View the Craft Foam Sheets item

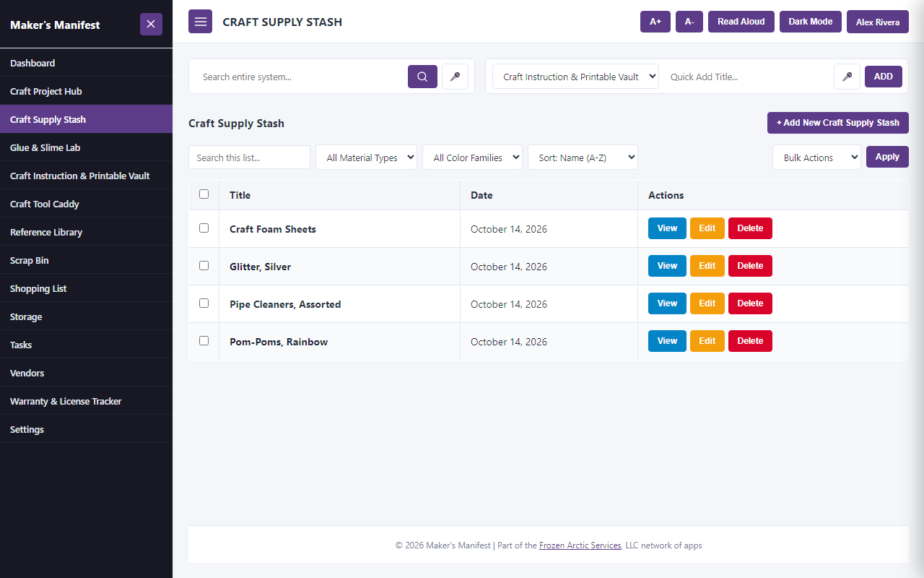coord(667,228)
